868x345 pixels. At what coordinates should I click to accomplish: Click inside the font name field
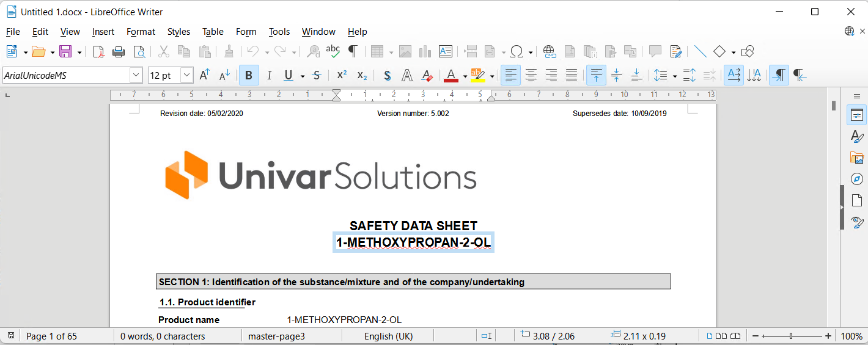pyautogui.click(x=66, y=75)
